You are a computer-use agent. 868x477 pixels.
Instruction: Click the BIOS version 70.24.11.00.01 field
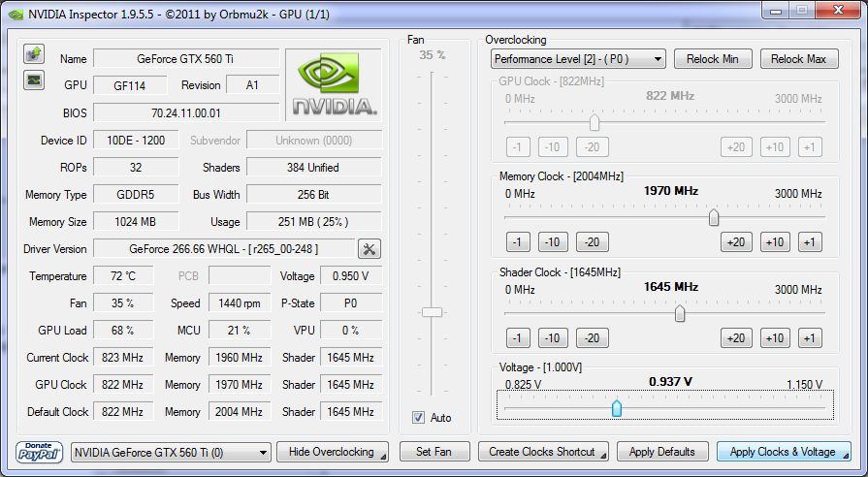point(186,112)
